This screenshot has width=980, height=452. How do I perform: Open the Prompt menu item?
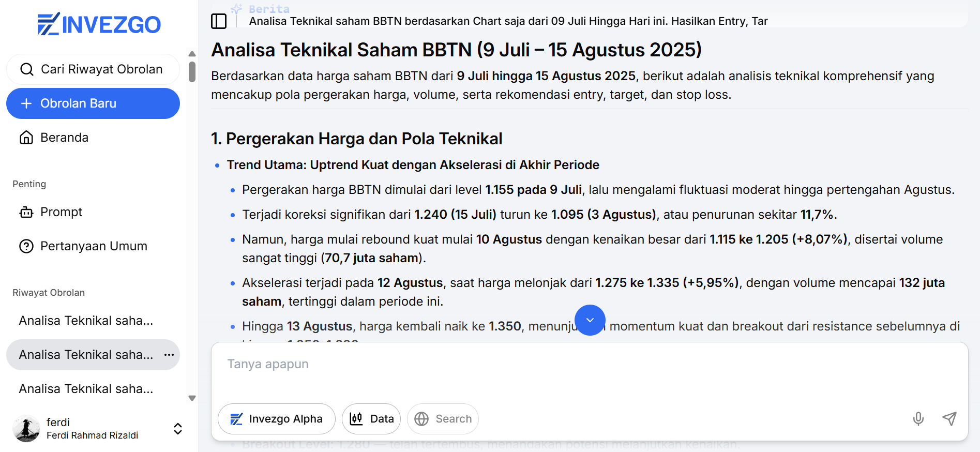tap(93, 212)
